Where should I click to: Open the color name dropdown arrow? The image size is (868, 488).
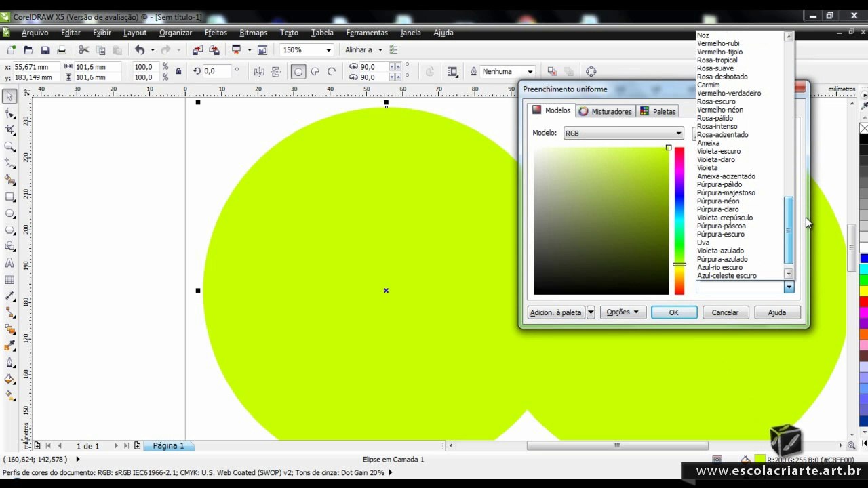coord(789,287)
